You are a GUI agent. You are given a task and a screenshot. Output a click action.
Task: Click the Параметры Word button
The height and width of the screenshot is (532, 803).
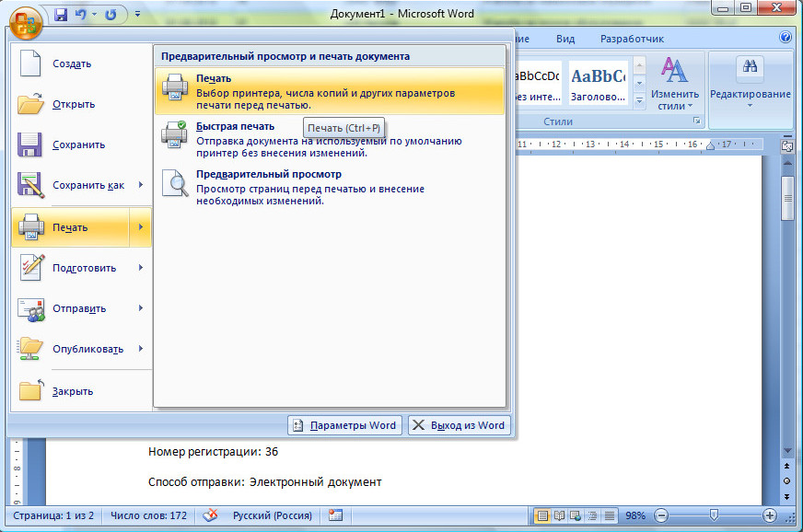click(x=345, y=425)
